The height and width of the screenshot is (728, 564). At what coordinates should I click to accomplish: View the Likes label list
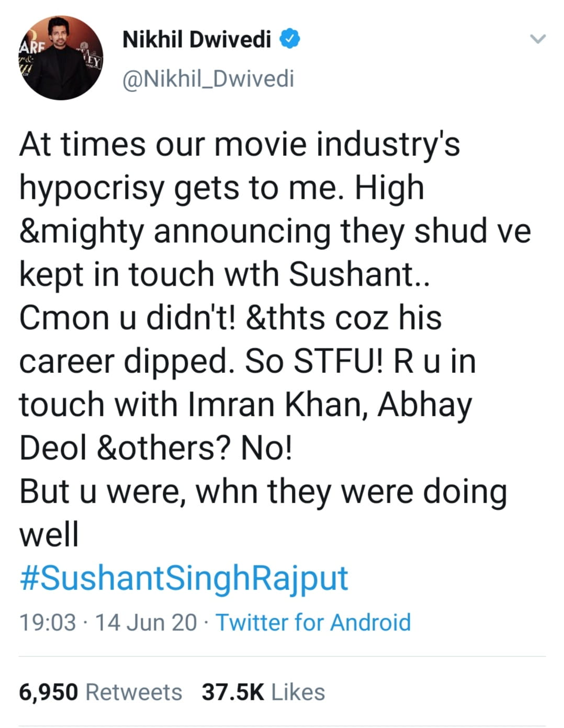click(298, 692)
